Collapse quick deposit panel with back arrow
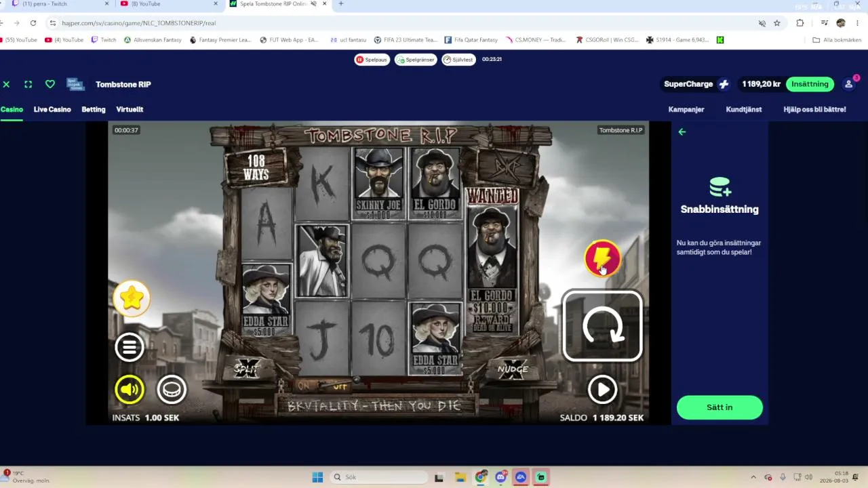 point(682,132)
